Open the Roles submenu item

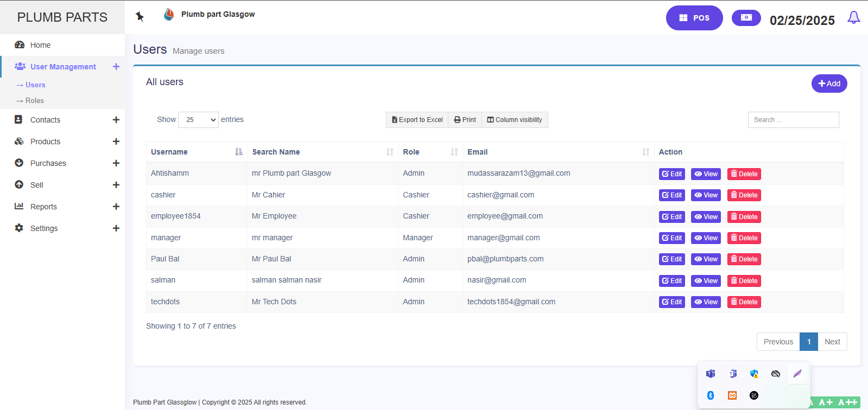coord(34,101)
